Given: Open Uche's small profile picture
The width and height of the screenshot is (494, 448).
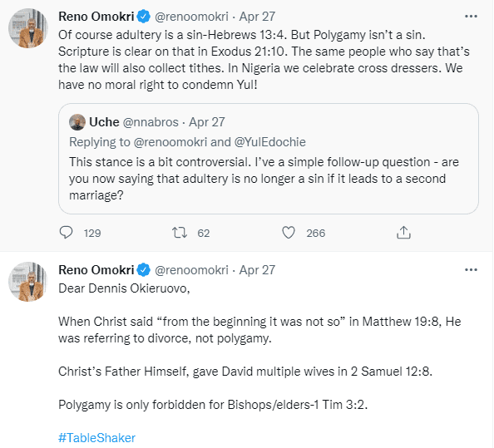Looking at the screenshot, I should pos(77,122).
